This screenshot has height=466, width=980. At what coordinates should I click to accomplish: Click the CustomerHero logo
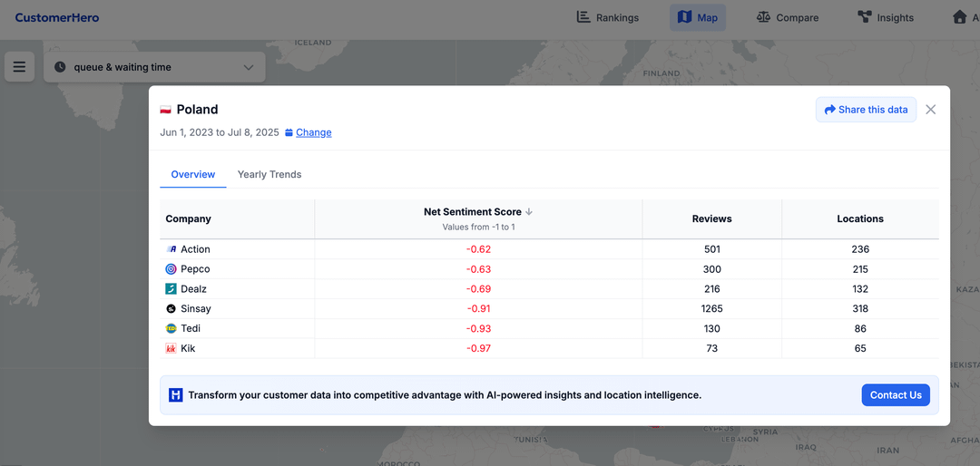coord(57,17)
